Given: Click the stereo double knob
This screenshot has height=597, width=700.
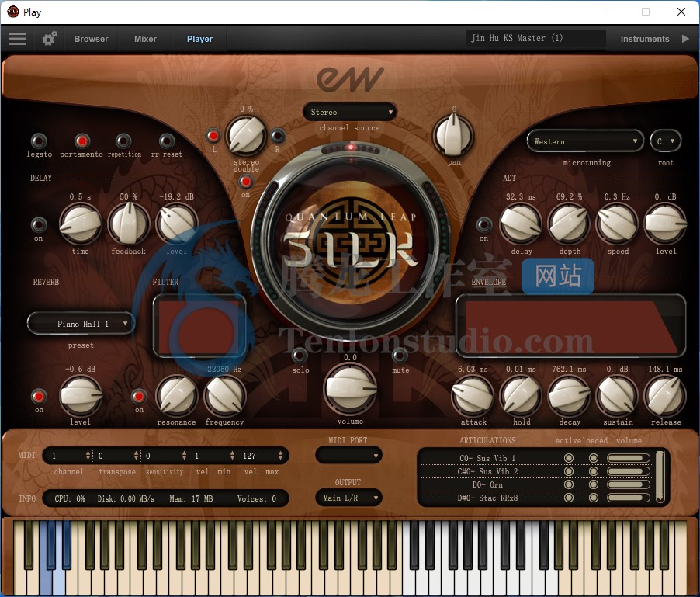Looking at the screenshot, I should click(x=246, y=135).
